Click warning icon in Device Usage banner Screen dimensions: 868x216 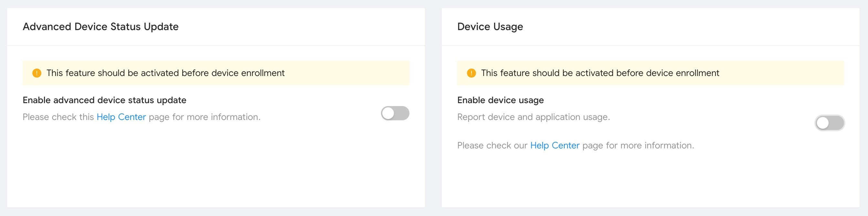[471, 73]
